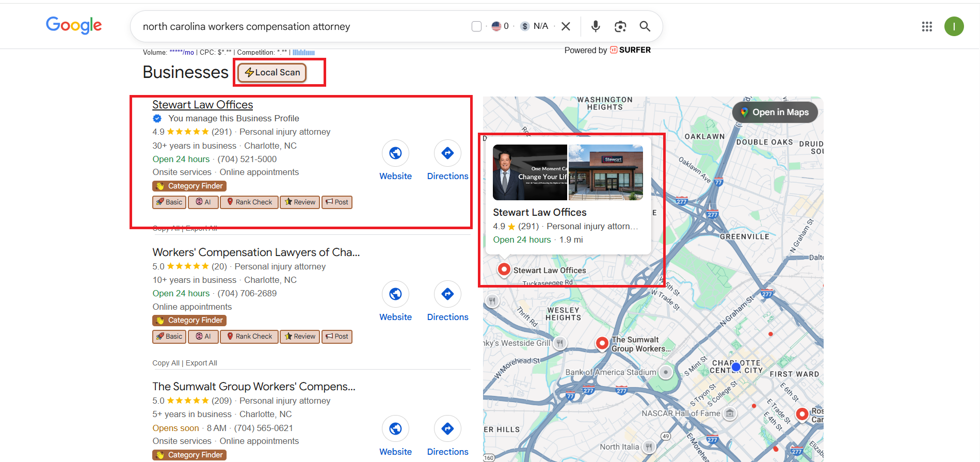Open Stewart Law Offices Website icon
Viewport: 980px width, 462px height.
pos(395,153)
